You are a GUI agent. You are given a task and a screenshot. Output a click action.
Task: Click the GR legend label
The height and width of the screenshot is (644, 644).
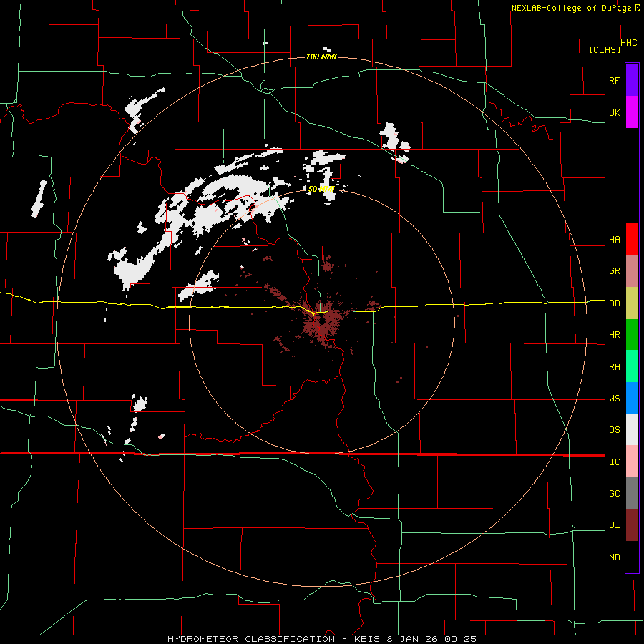[x=614, y=271]
